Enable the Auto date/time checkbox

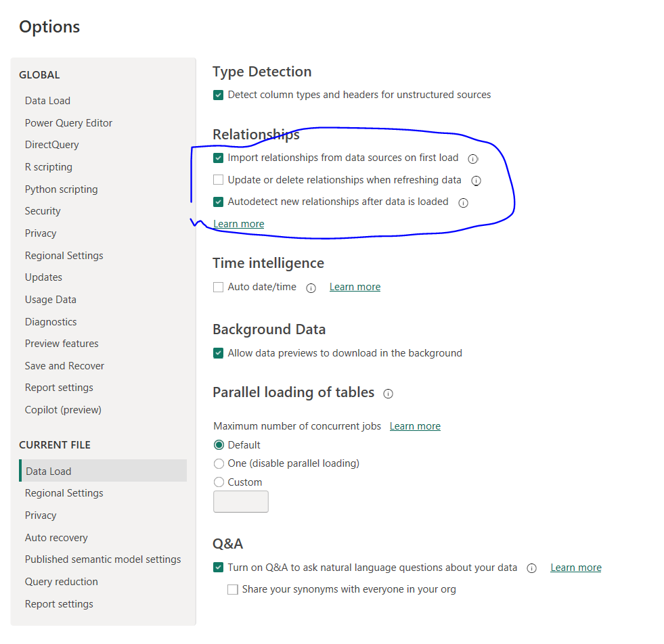(x=218, y=287)
